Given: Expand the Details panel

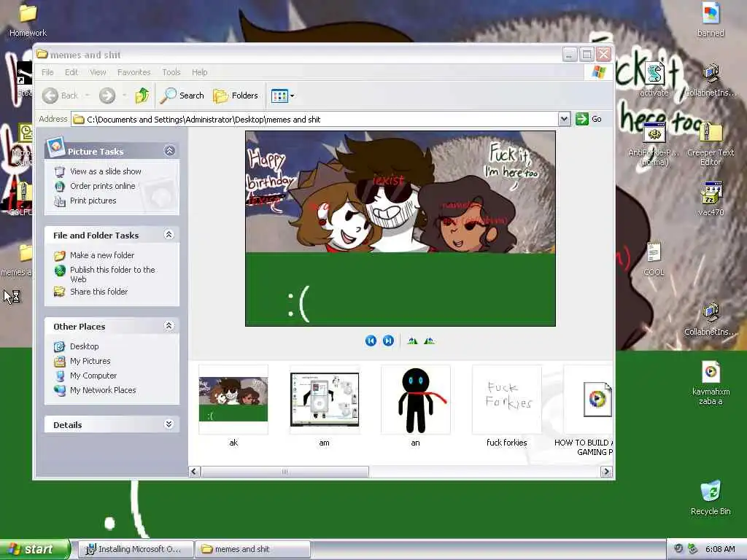Looking at the screenshot, I should [169, 424].
